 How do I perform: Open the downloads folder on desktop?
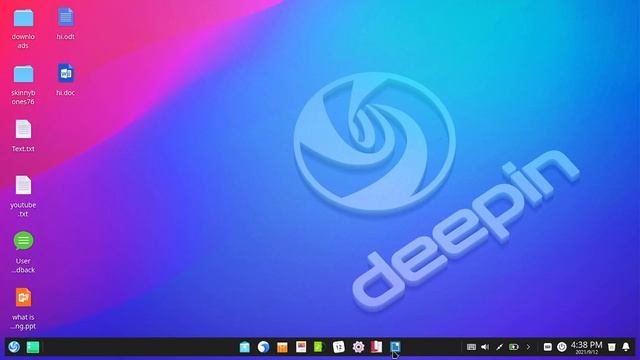coord(23,18)
